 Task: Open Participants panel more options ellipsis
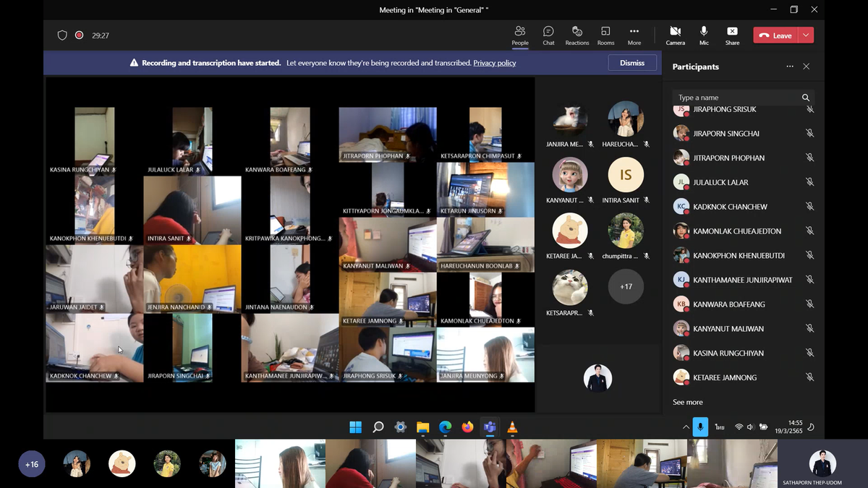[789, 67]
